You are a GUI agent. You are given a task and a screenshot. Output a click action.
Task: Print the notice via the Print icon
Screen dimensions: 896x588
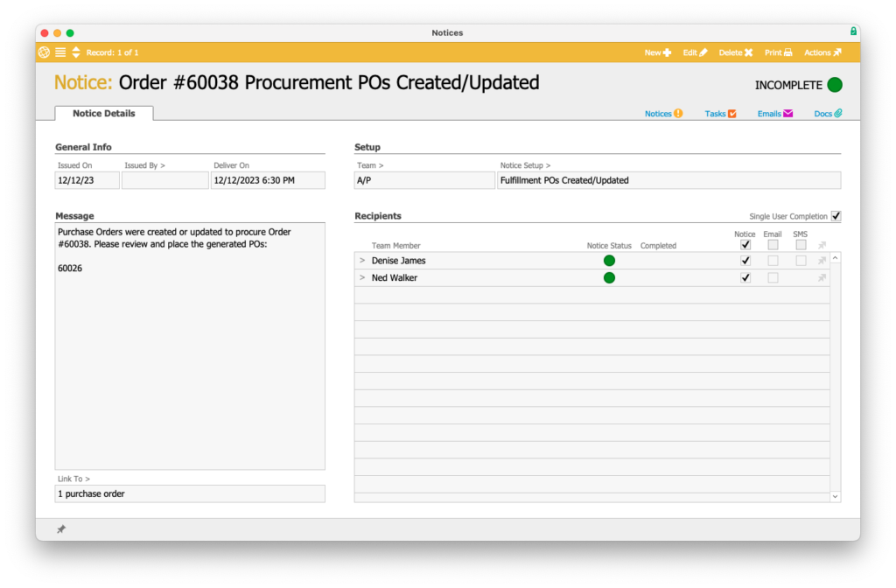pyautogui.click(x=778, y=52)
